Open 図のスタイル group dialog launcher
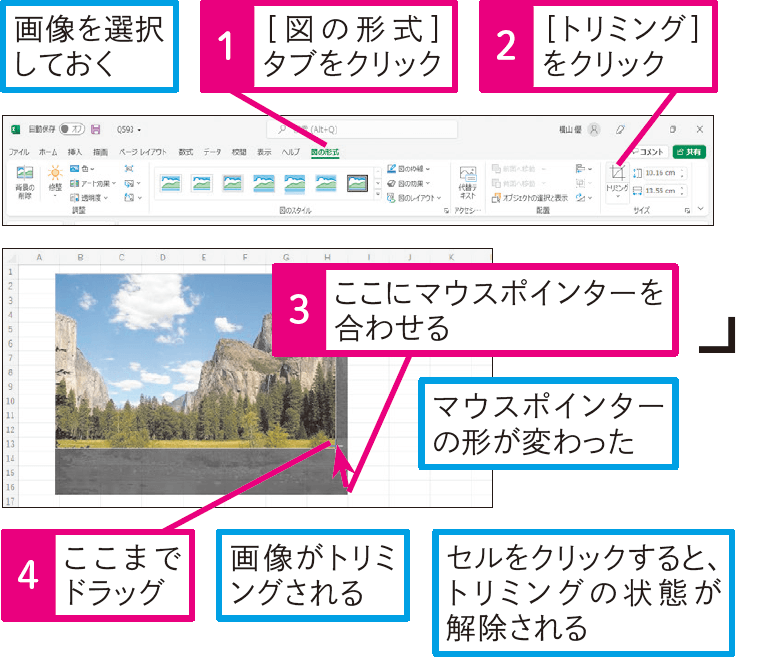This screenshot has width=783, height=657. click(x=446, y=211)
